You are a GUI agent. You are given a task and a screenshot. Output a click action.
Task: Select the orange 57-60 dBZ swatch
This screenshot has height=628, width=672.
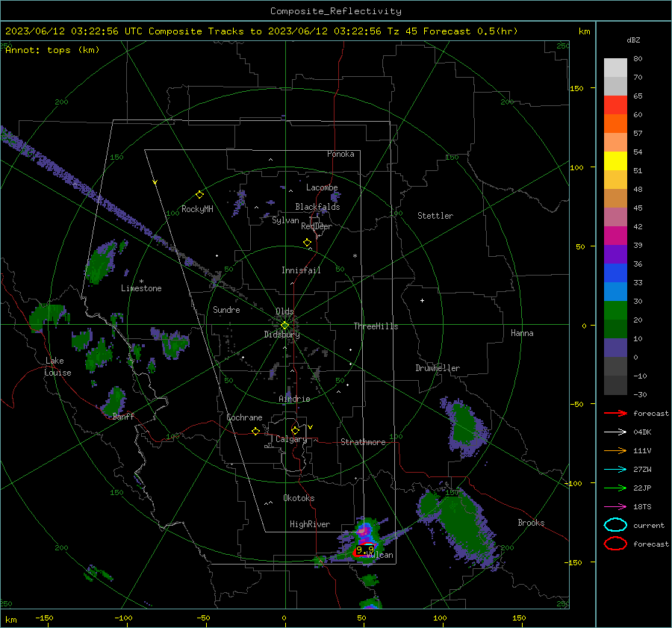(615, 124)
